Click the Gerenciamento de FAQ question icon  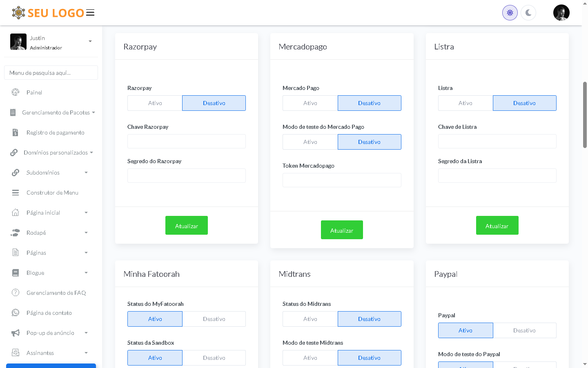(x=16, y=293)
